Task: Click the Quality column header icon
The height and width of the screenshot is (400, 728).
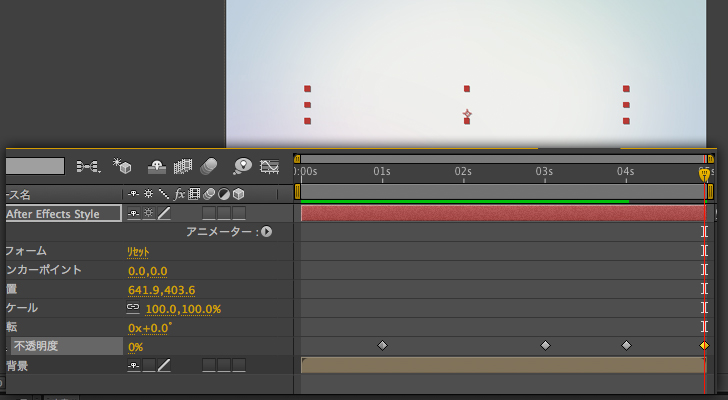Action: tap(163, 194)
